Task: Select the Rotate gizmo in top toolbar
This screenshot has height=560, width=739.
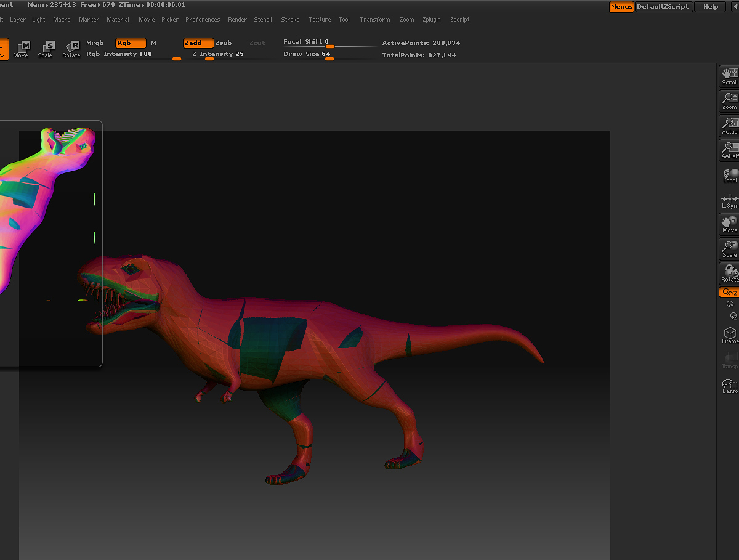Action: [71, 49]
